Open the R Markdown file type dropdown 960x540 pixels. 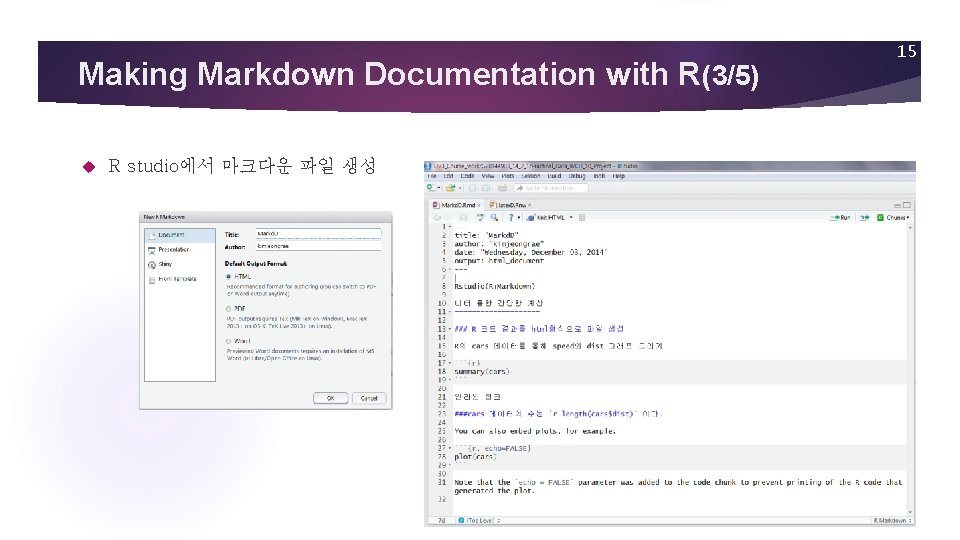pos(892,520)
